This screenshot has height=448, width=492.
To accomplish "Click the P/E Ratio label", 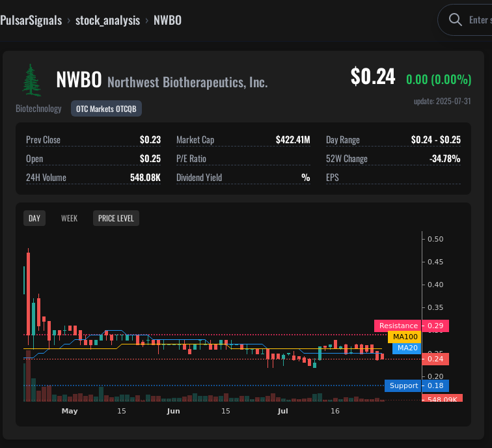I will click(191, 158).
